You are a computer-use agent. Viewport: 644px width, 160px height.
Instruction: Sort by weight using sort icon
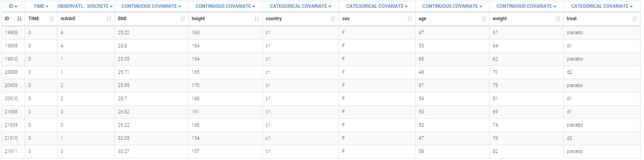(x=558, y=19)
